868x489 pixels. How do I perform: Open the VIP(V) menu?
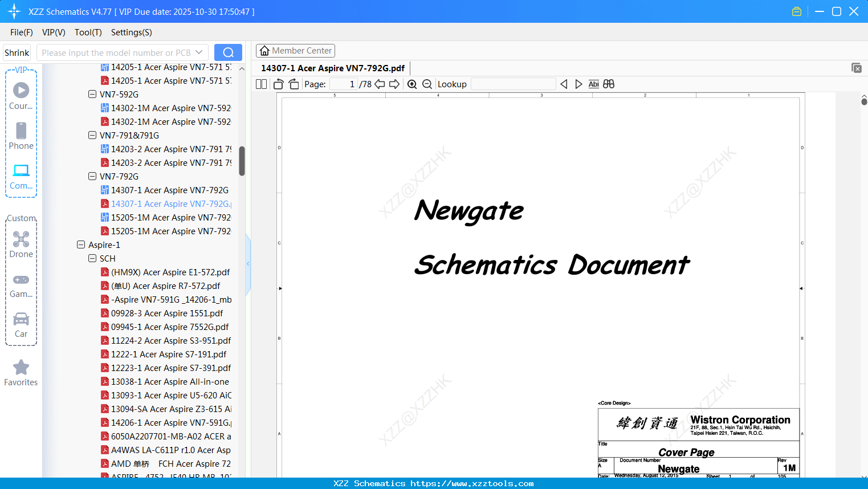tap(54, 32)
